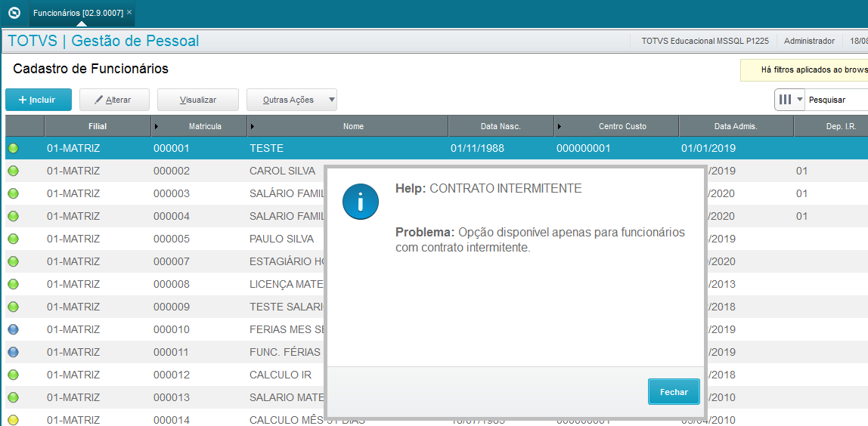
Task: Click the Alterar button
Action: [x=115, y=100]
